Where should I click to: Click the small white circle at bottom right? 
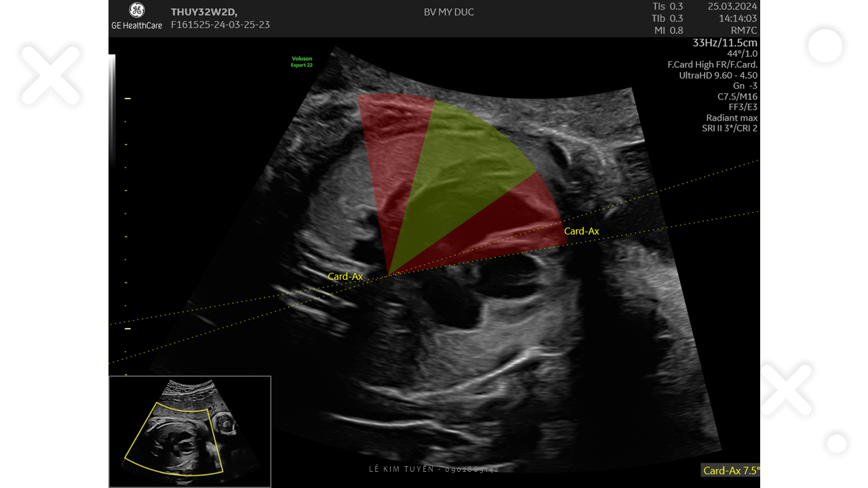837,444
